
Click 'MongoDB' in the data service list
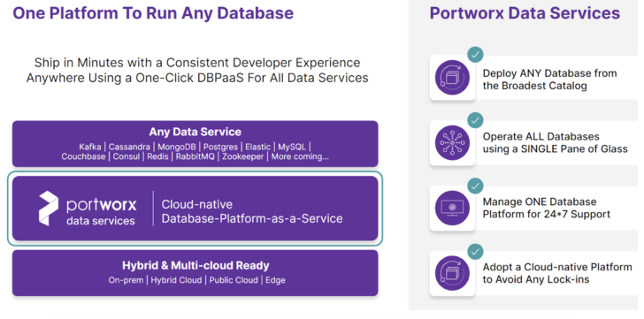(177, 147)
